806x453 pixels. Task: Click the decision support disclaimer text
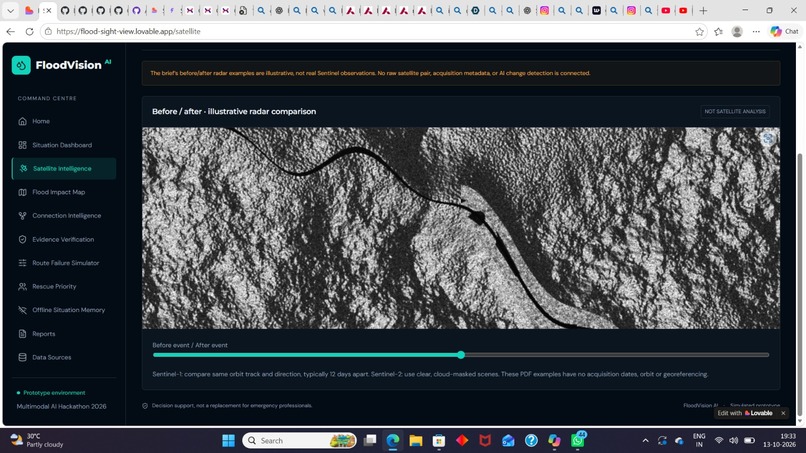(231, 405)
